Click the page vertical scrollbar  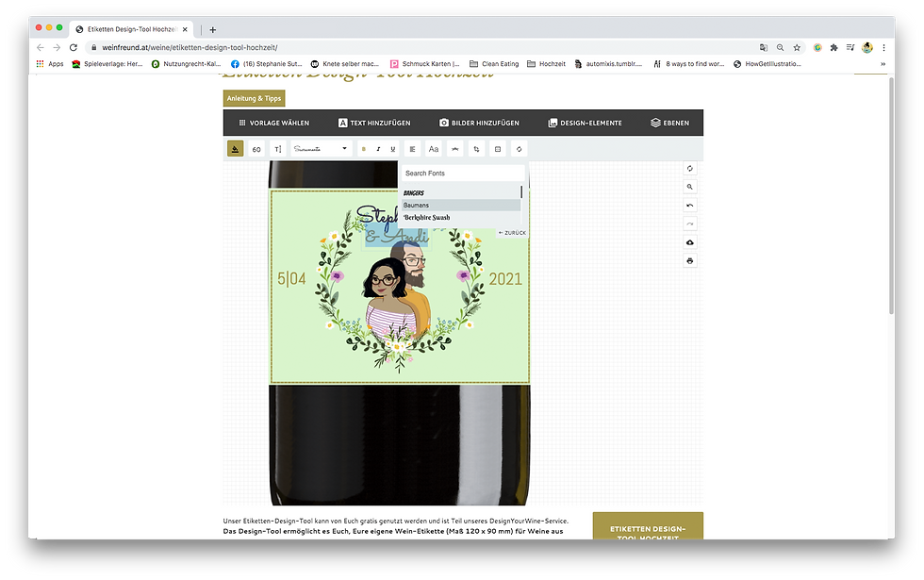[891, 194]
